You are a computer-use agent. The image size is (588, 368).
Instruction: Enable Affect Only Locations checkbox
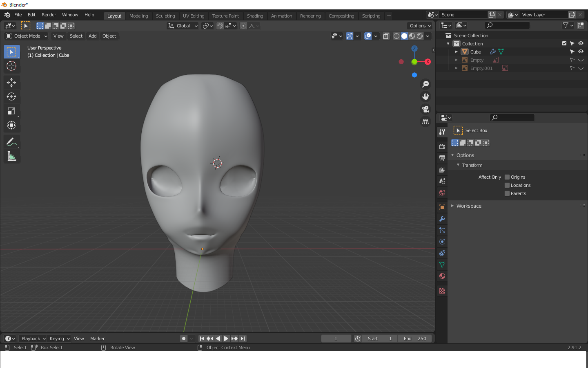[507, 185]
